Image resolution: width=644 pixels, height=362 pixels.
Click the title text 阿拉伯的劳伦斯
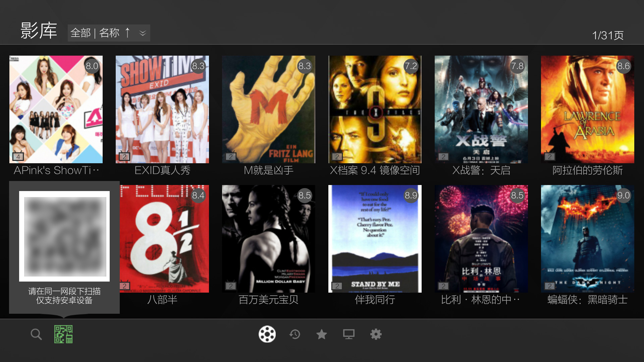(588, 170)
